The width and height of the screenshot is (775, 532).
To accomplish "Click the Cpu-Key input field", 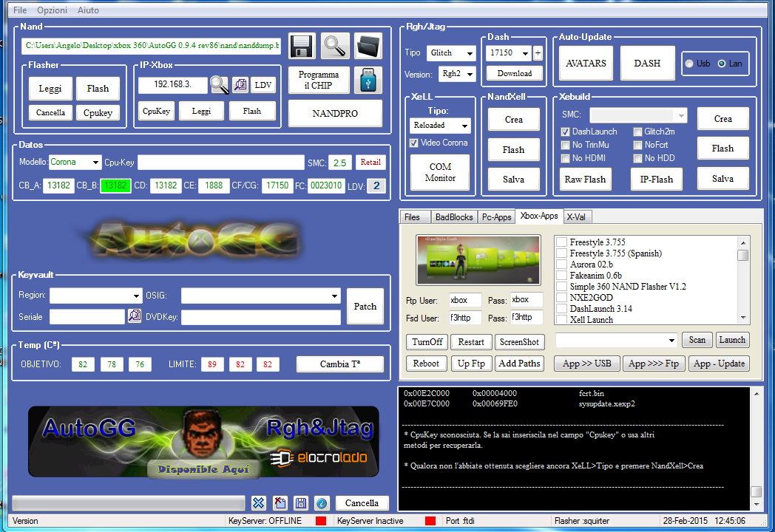I will 221,163.
